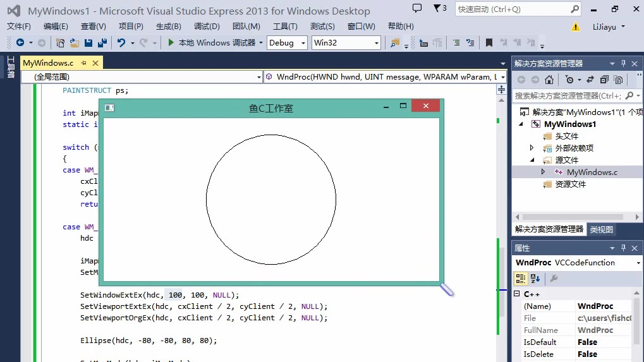This screenshot has height=362, width=644.
Task: Select the 头文件 folder
Action: click(x=566, y=136)
